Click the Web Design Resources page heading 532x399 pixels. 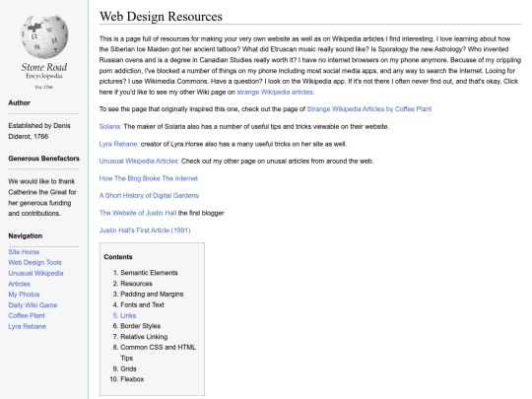[161, 17]
